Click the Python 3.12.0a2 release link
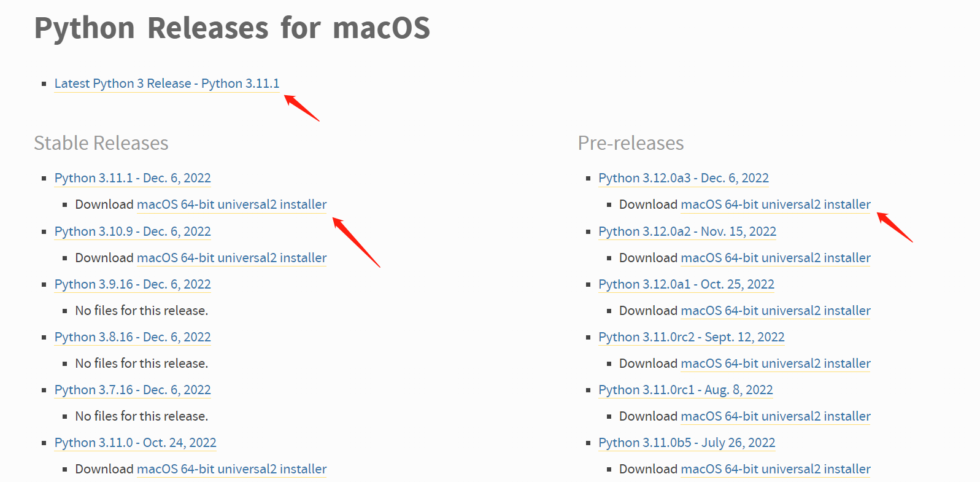This screenshot has width=980, height=482. click(x=687, y=231)
